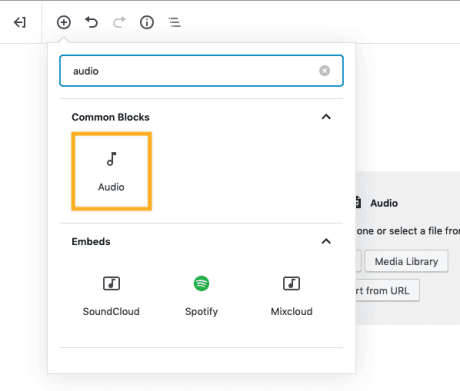
Task: Click the greyed redo arrow
Action: (119, 22)
